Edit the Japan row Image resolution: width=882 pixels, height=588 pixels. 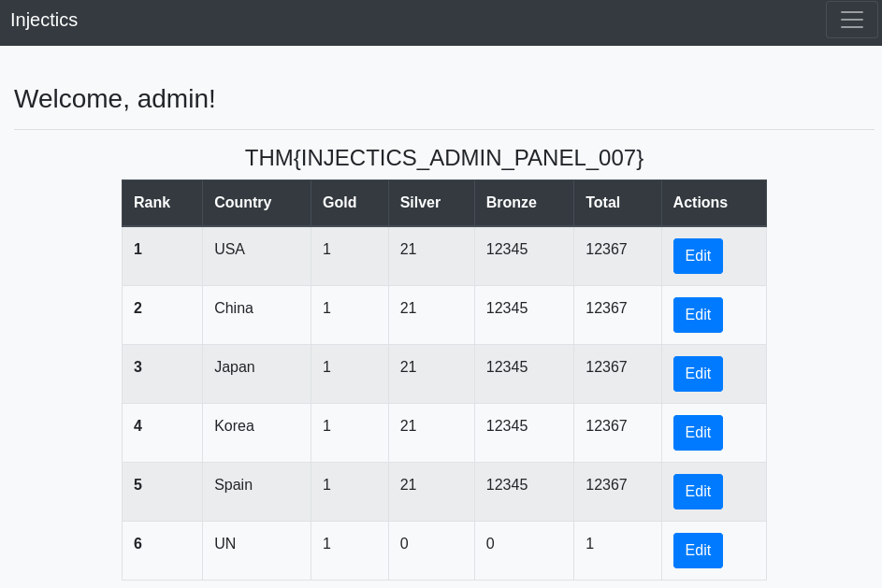pos(698,374)
